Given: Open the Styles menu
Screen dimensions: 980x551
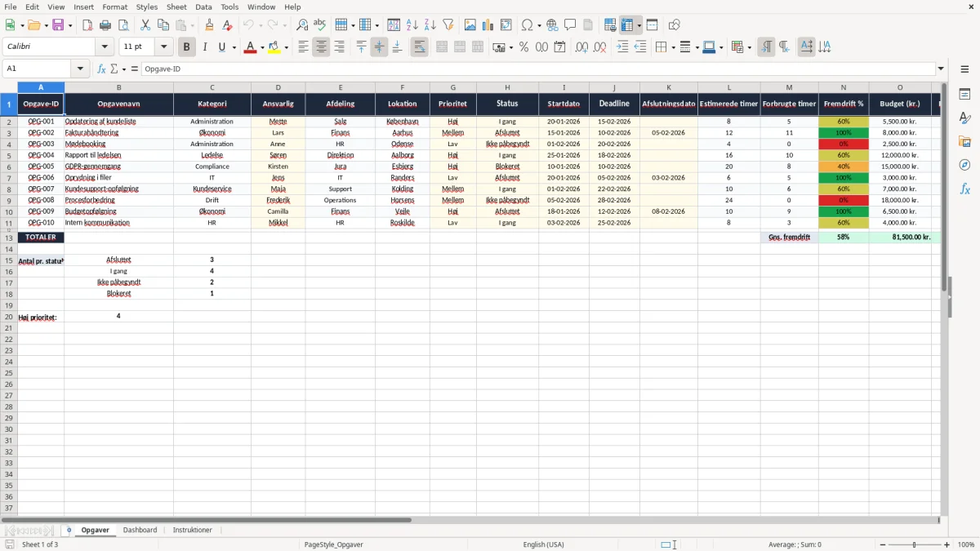Looking at the screenshot, I should [147, 7].
